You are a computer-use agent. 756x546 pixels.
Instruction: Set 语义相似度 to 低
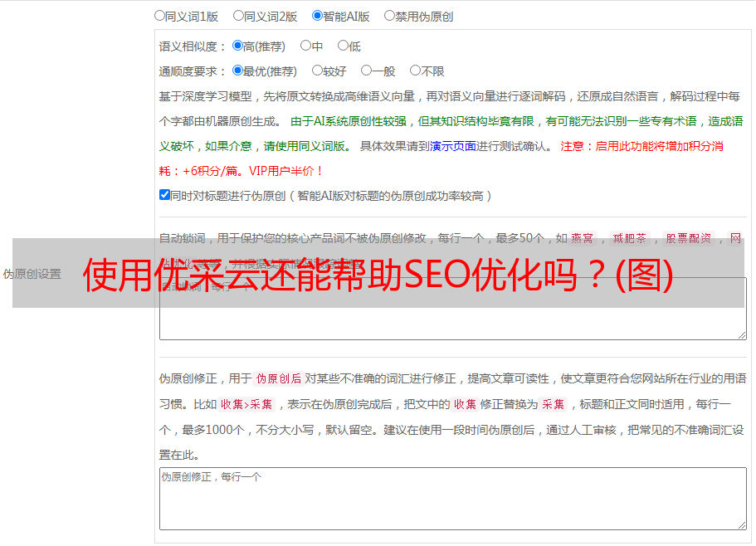(x=343, y=46)
